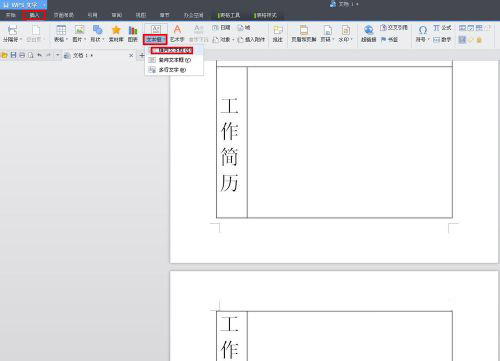
Task: Click the 超链接 (Hyperlink) globe icon
Action: 369,30
